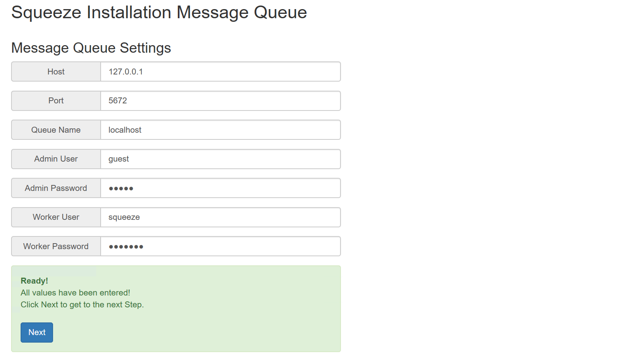This screenshot has height=364, width=634.
Task: Click the All values have been entered message
Action: [x=75, y=293]
